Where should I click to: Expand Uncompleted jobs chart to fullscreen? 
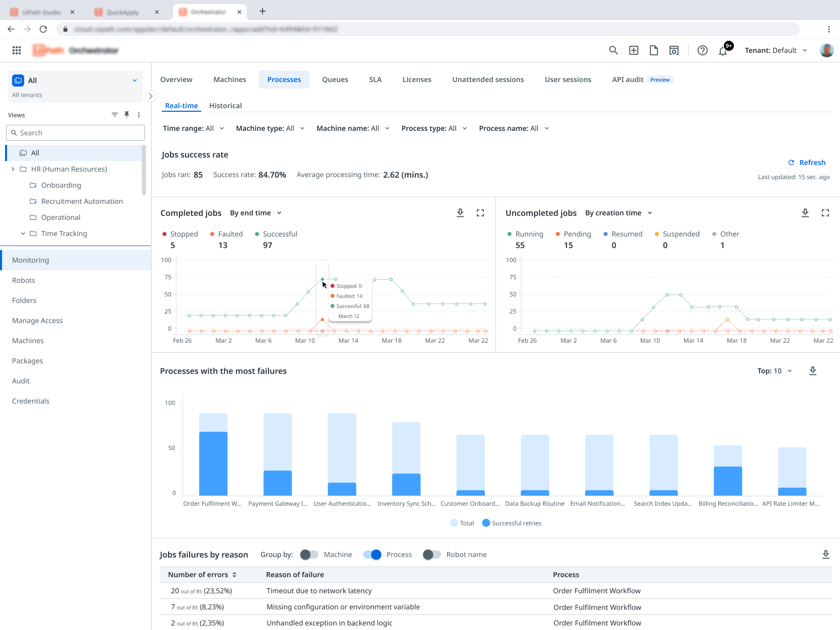(825, 213)
